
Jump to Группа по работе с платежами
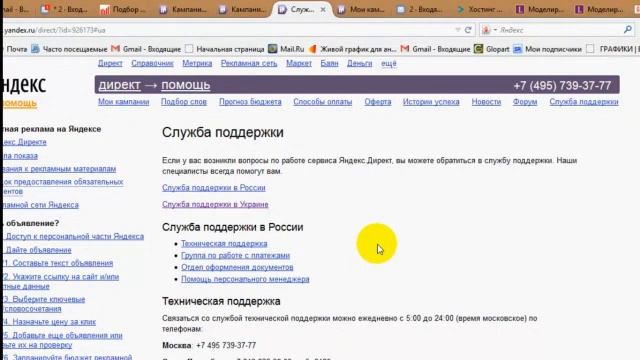pos(236,256)
